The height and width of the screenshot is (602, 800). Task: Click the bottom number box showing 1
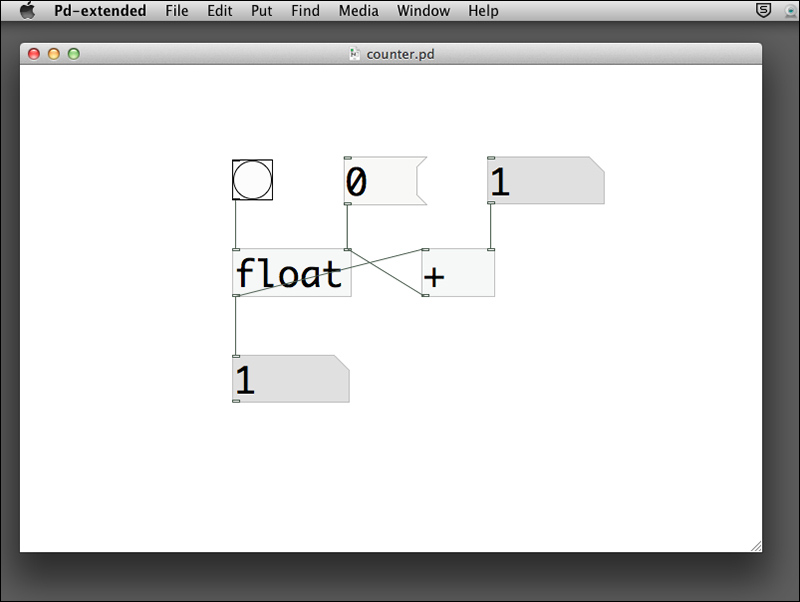pos(290,379)
